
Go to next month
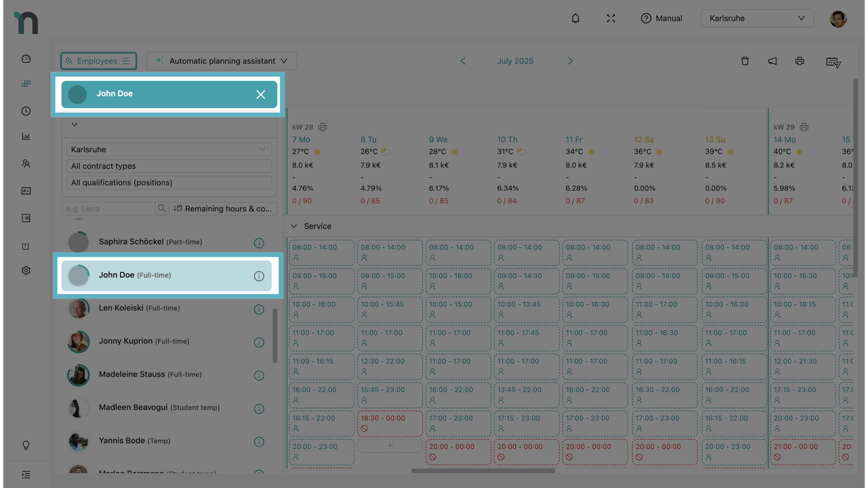tap(570, 61)
